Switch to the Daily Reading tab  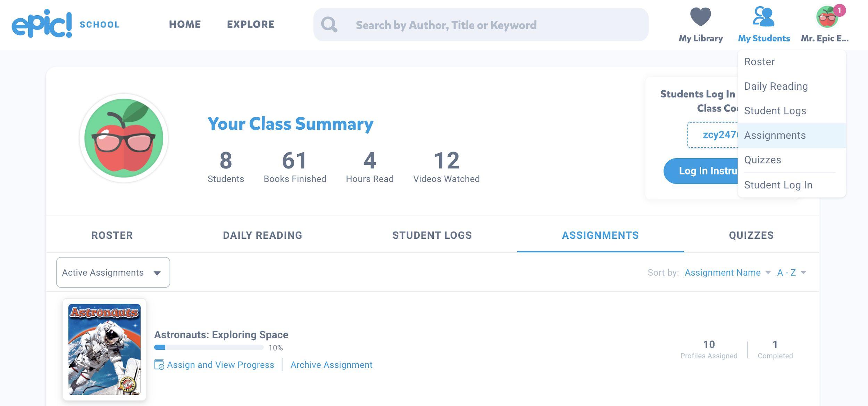click(x=262, y=235)
